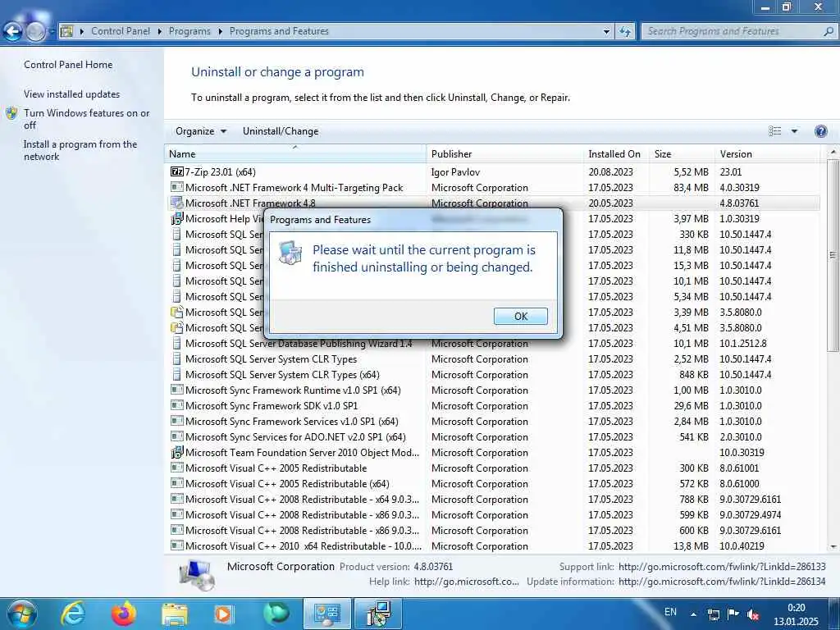
Task: Launch Internet Explorer from taskbar
Action: tap(73, 614)
